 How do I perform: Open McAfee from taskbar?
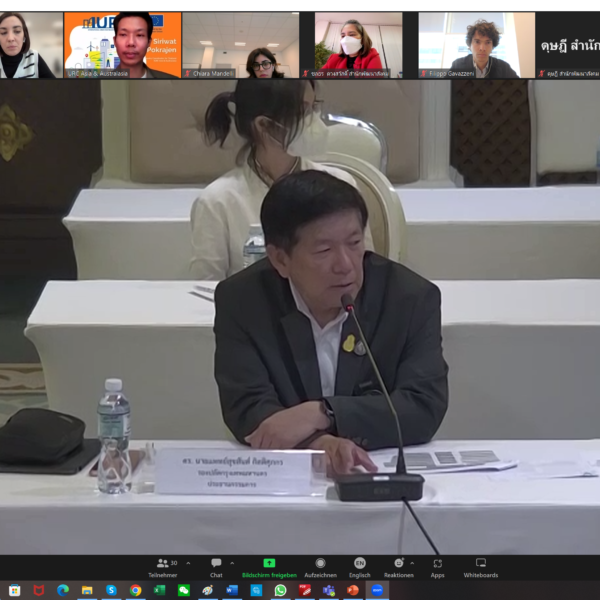click(x=39, y=590)
